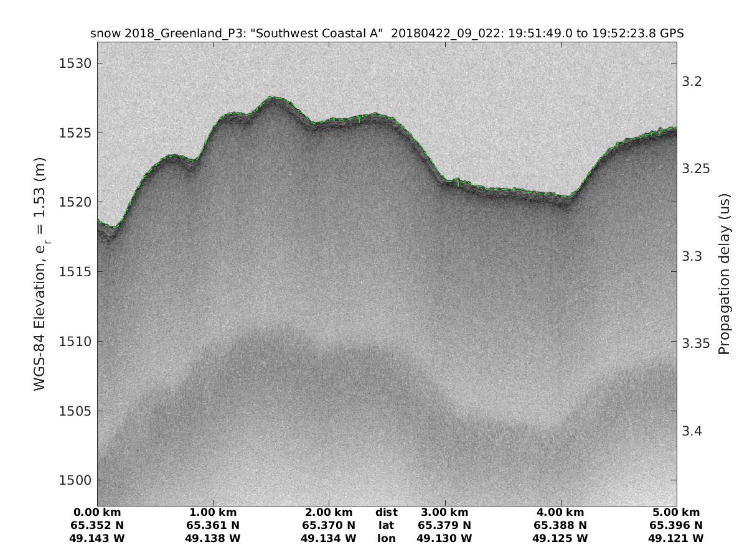Click the 49.125 W longitude label
Screen dimensions: 747x560
click(560, 538)
